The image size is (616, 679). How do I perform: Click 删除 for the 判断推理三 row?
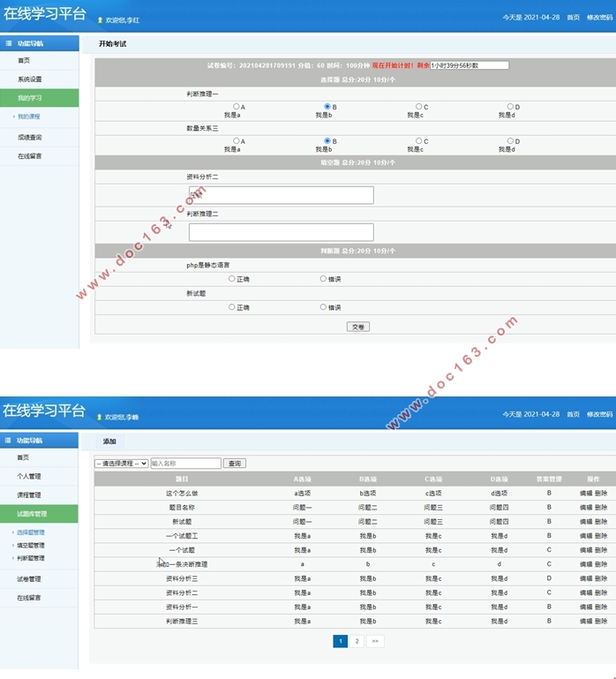601,621
